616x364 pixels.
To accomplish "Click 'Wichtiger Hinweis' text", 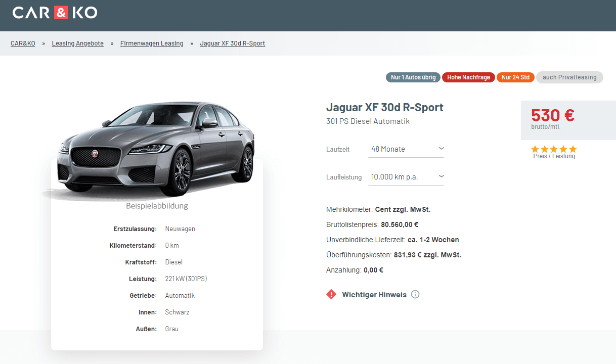I will pyautogui.click(x=374, y=295).
